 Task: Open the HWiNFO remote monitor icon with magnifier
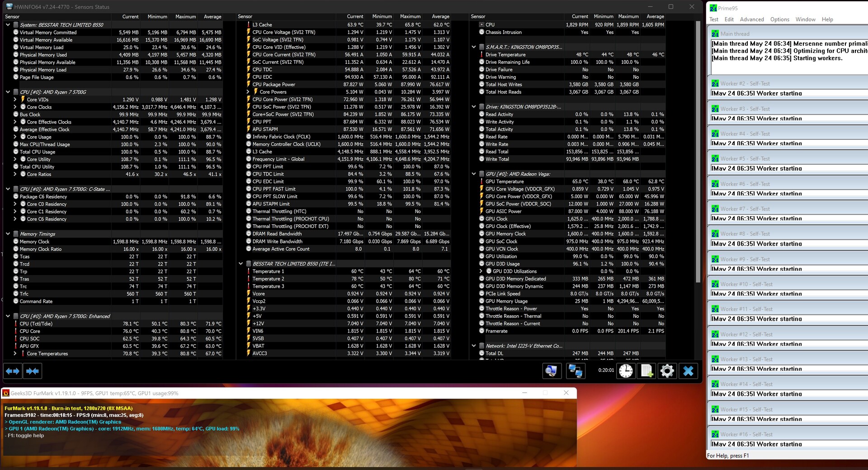(552, 371)
